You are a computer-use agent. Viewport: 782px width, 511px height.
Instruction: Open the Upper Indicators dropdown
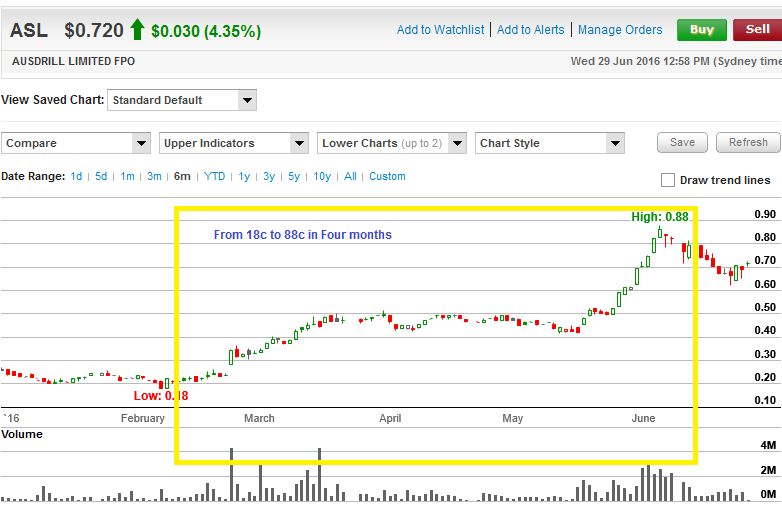click(234, 143)
